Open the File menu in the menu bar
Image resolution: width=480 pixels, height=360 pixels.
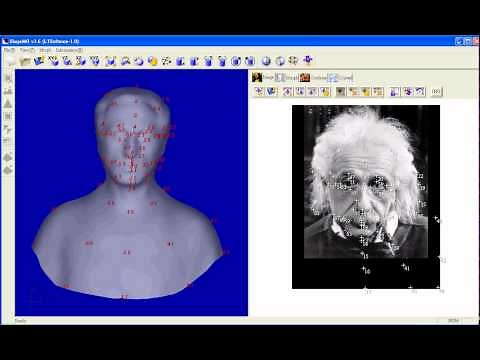coord(9,50)
